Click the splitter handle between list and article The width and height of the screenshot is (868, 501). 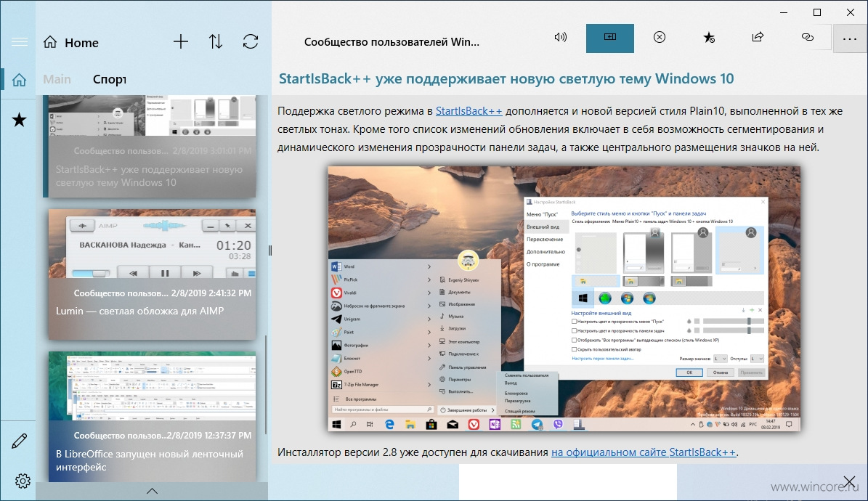(x=270, y=250)
